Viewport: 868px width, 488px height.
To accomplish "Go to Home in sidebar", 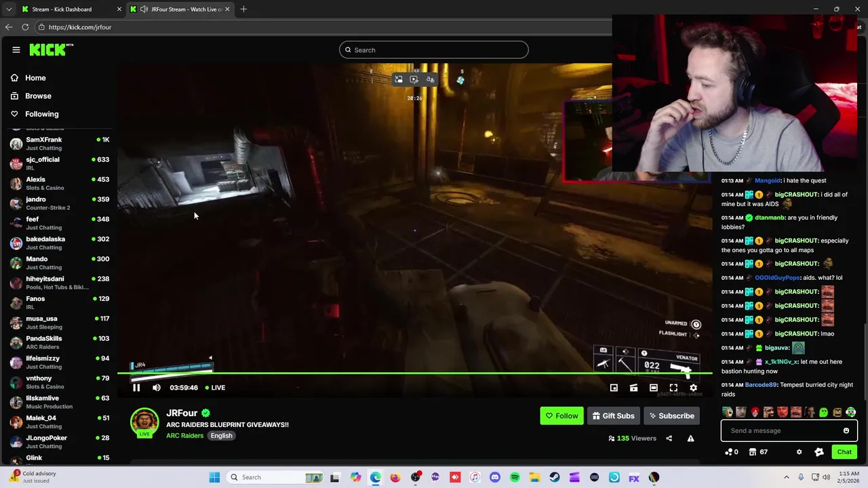I will (35, 78).
